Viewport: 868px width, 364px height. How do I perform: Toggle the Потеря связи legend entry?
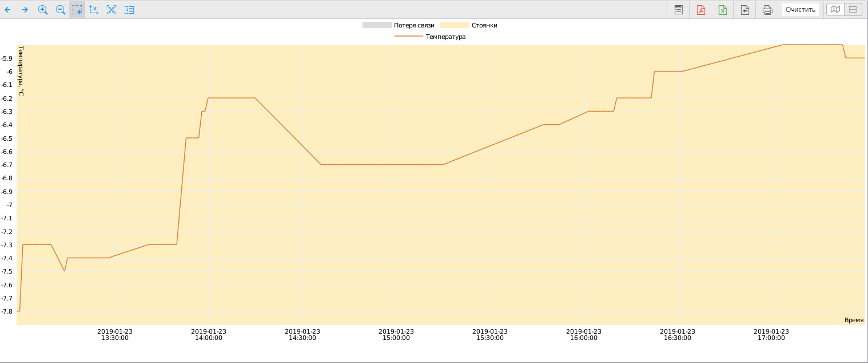(399, 25)
